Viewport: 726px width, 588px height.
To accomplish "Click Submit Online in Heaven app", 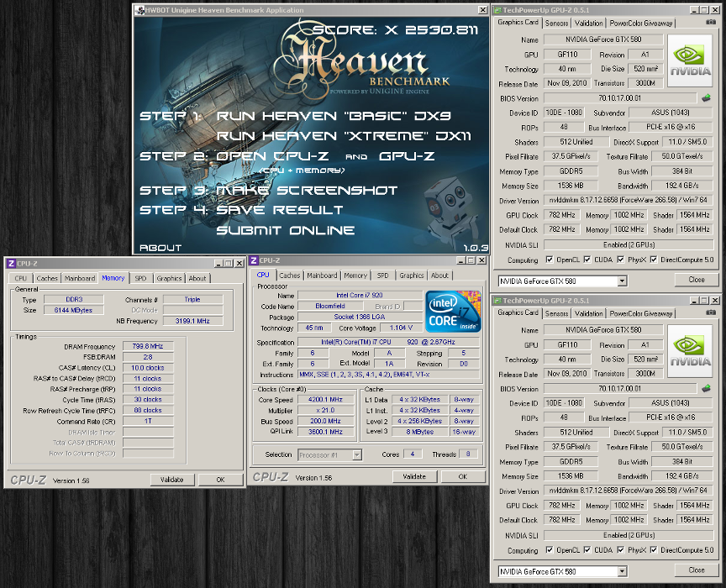I will point(285,230).
